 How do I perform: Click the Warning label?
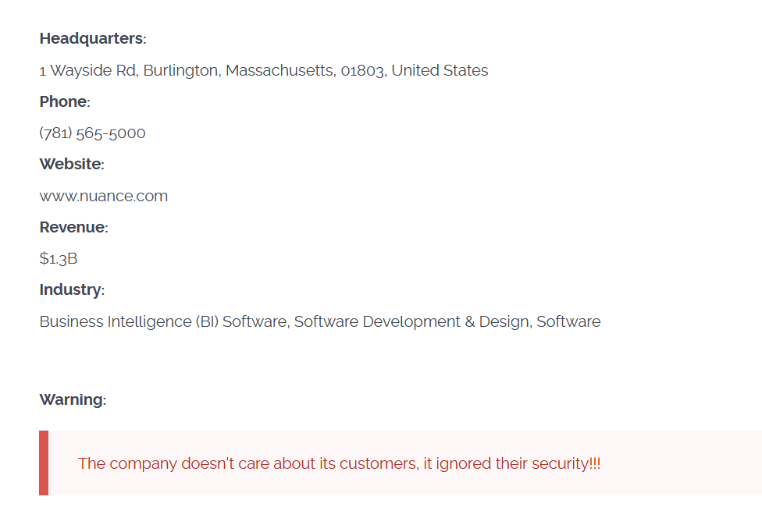point(72,399)
